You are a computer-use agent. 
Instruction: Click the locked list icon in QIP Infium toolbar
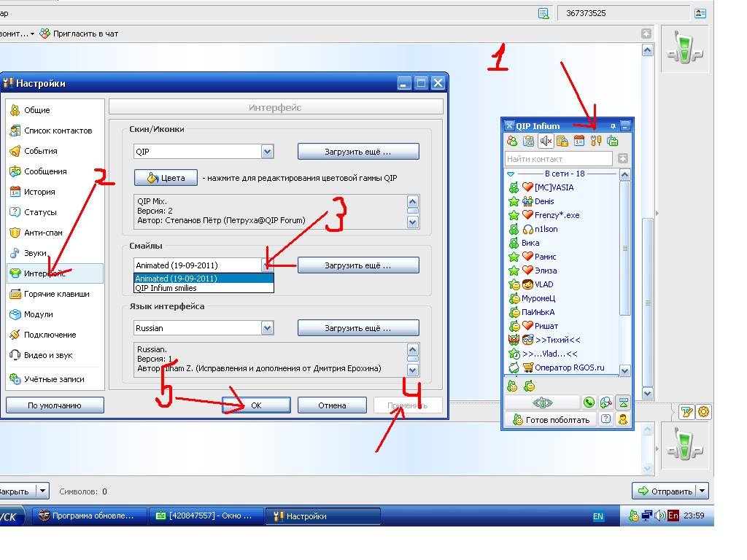click(562, 141)
